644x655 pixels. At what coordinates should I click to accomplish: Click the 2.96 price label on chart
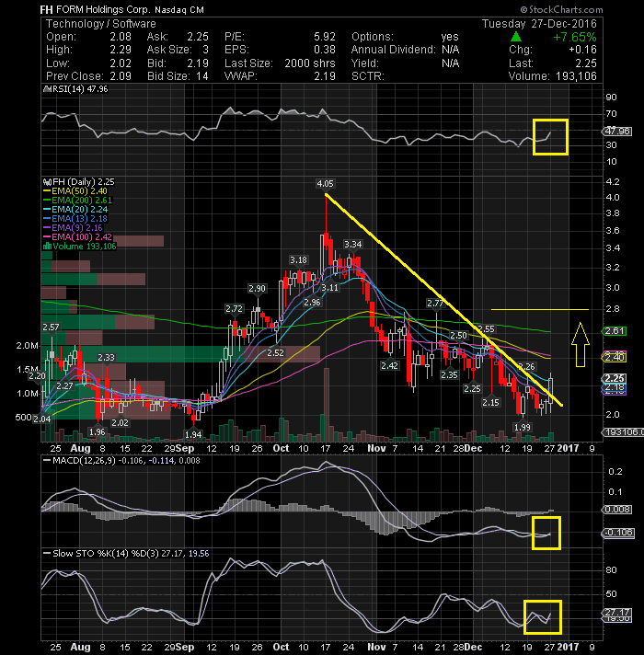point(312,302)
